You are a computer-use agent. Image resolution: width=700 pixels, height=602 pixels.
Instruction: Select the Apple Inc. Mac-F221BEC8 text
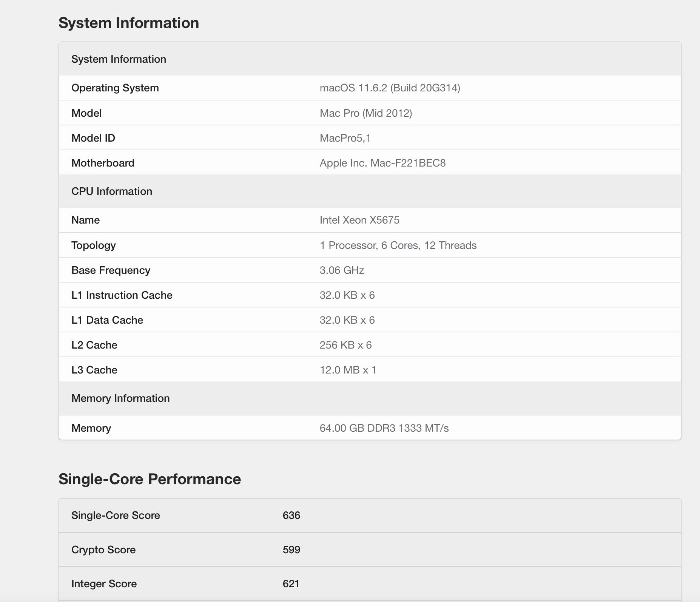pyautogui.click(x=382, y=163)
